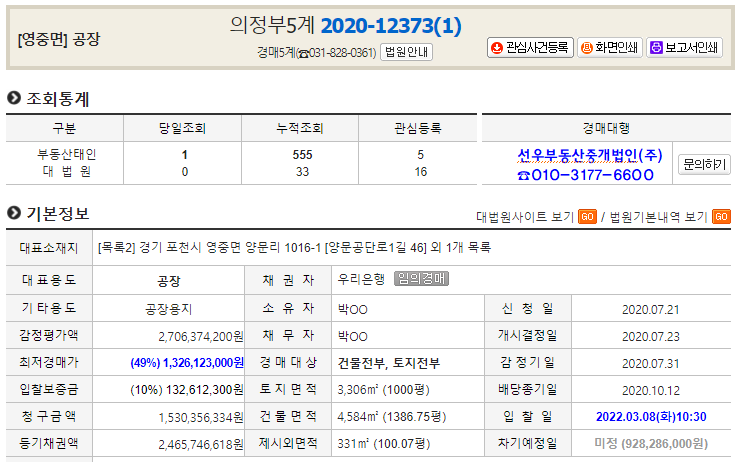Click orange GO icon beside 법원기본내역 보기

(x=721, y=217)
